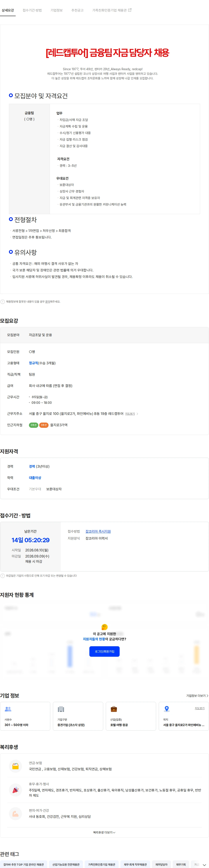Expand the related tags chevron

[x=204, y=865]
